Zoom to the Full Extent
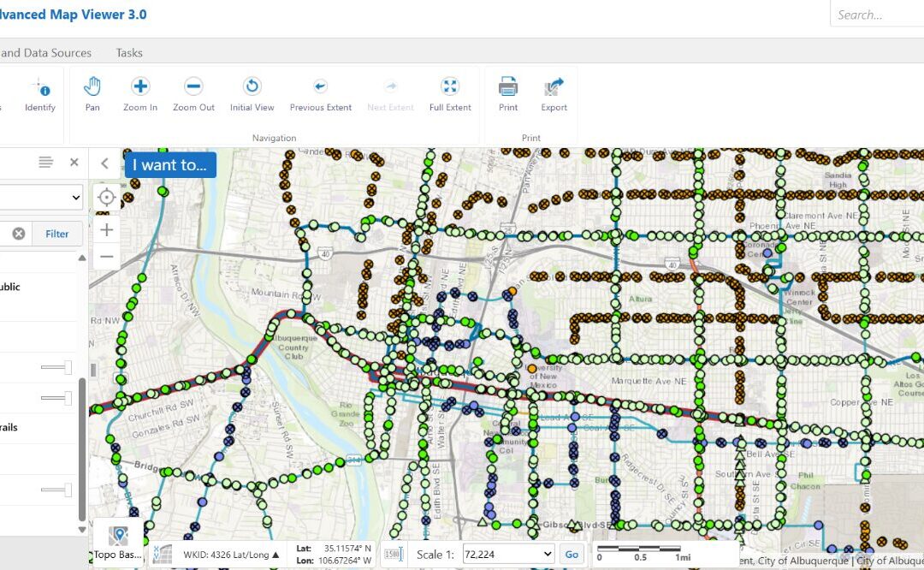 click(x=450, y=92)
